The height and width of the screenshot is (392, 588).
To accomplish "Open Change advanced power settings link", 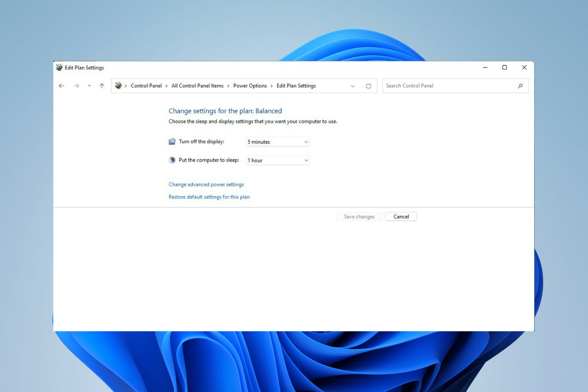I will click(x=206, y=184).
